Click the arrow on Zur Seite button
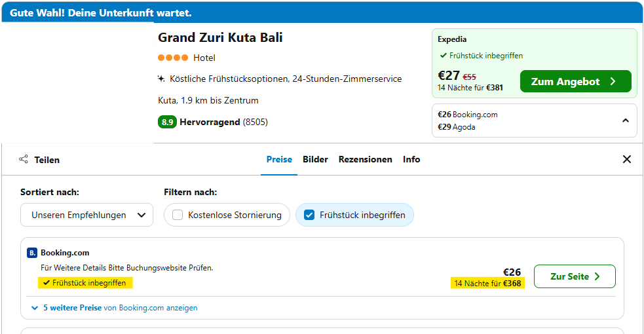The width and height of the screenshot is (644, 334). tap(597, 276)
